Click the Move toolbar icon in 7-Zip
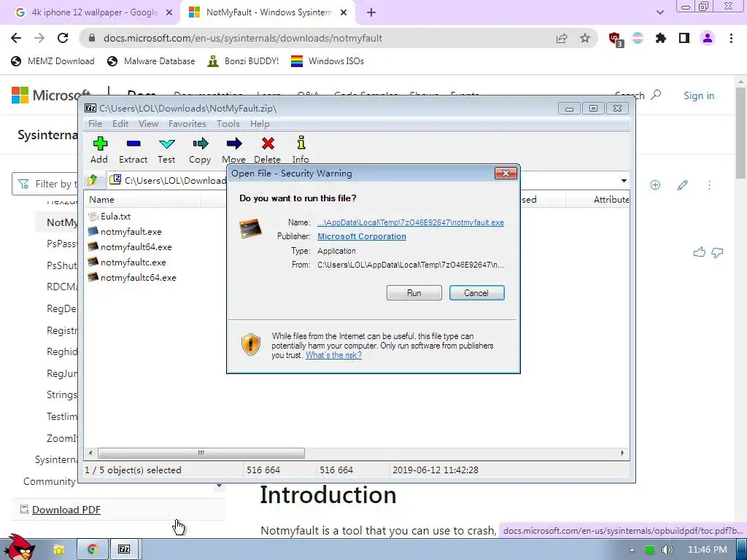Screen dimensions: 747x560 point(234,144)
